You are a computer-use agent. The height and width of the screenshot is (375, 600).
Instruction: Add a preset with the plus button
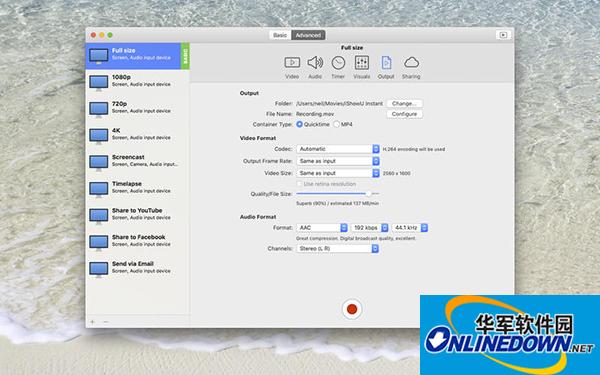(x=93, y=322)
